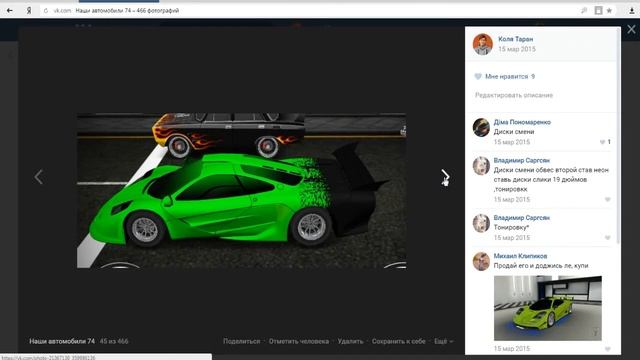Image resolution: width=640 pixels, height=360 pixels.
Task: Open the Наши автомобили 74 album link
Action: pyautogui.click(x=62, y=341)
